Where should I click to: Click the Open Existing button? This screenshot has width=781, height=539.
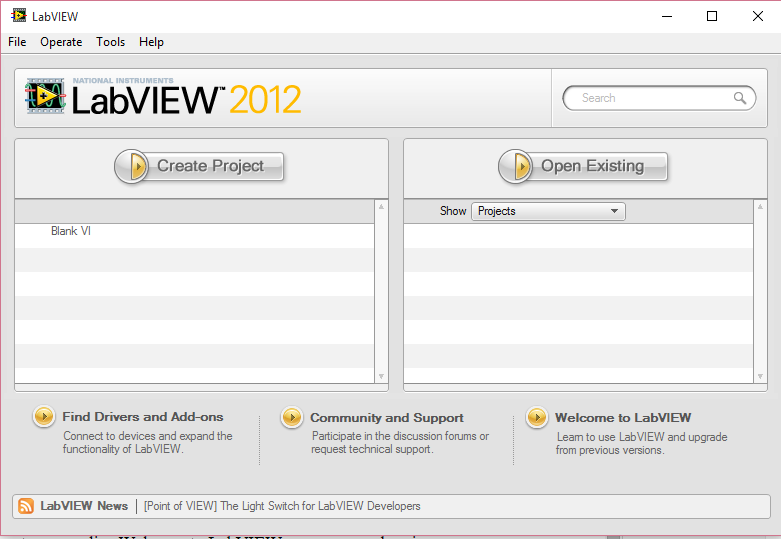pos(583,166)
